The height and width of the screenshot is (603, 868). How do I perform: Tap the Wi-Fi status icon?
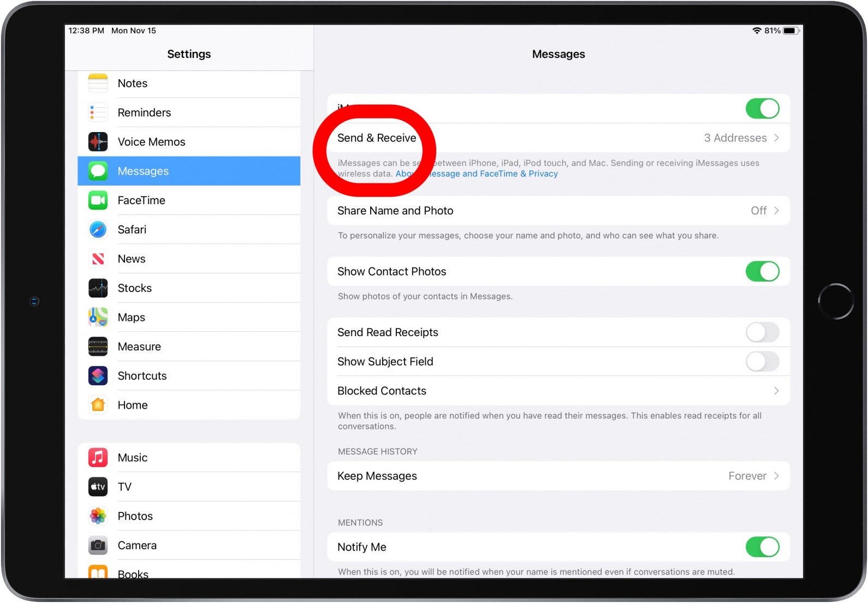tap(757, 31)
